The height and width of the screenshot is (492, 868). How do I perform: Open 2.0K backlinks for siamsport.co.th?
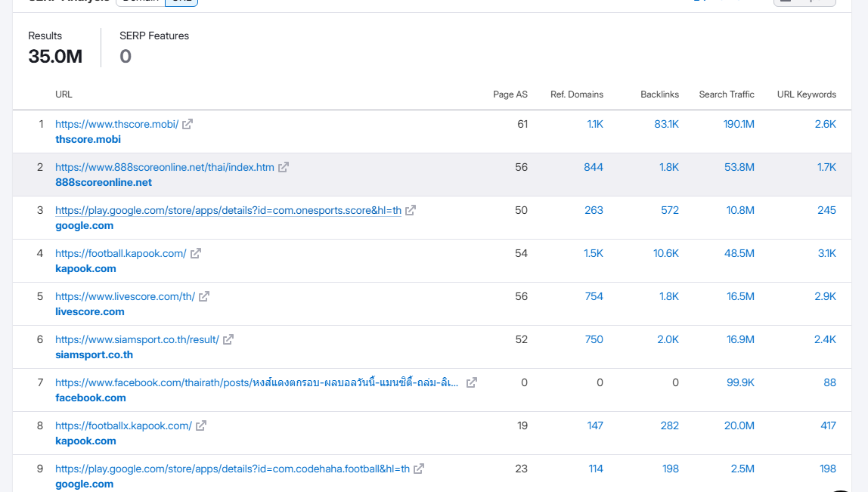click(x=668, y=340)
